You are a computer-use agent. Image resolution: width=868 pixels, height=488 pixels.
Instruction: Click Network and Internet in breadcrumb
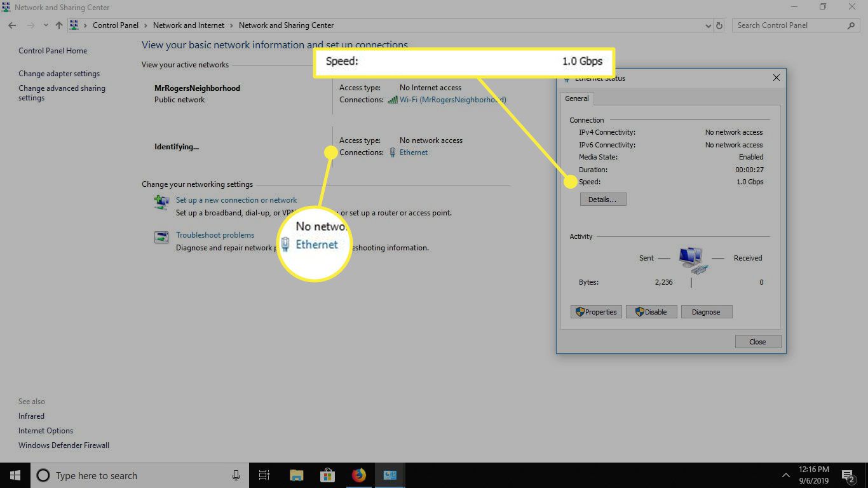[x=189, y=25]
